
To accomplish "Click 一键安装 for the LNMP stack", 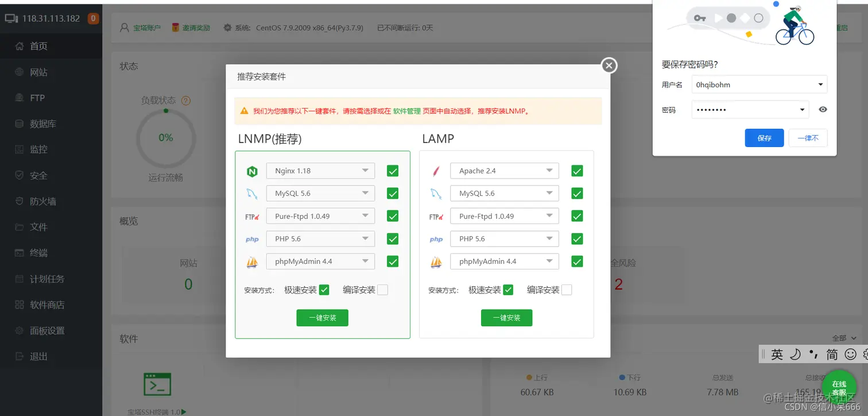I will pyautogui.click(x=322, y=317).
